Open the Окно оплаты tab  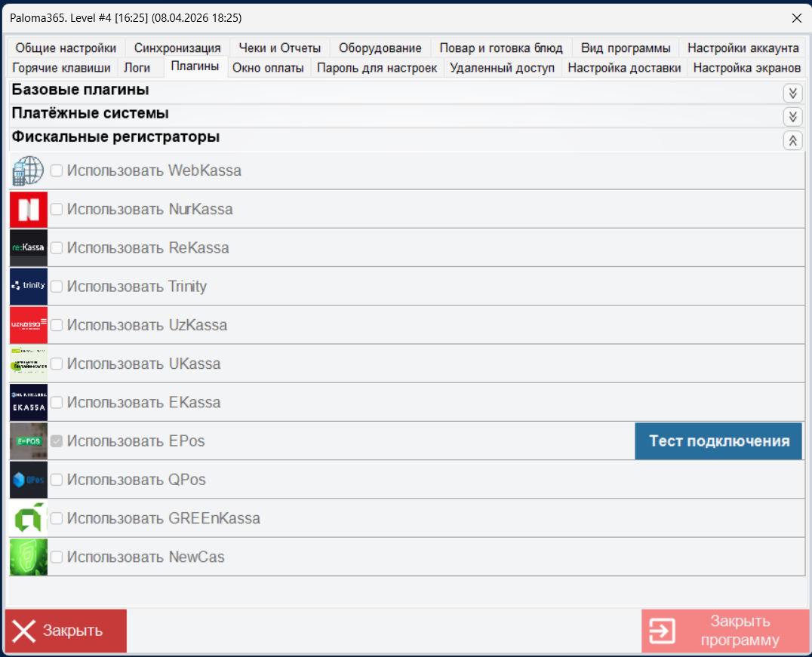(x=268, y=68)
